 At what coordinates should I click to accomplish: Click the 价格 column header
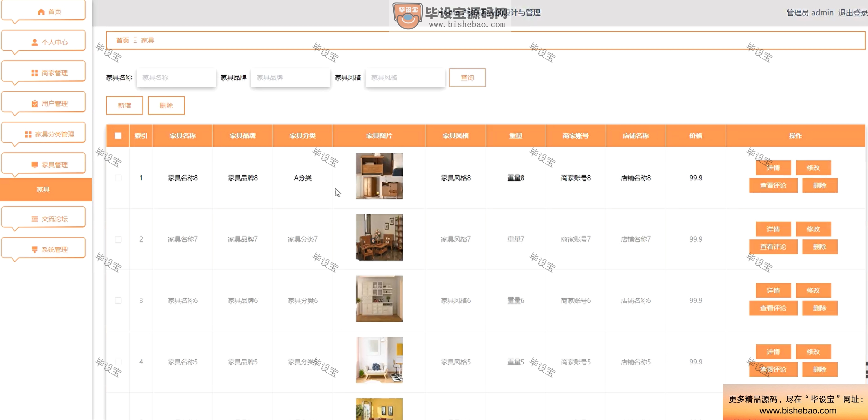[x=696, y=136]
